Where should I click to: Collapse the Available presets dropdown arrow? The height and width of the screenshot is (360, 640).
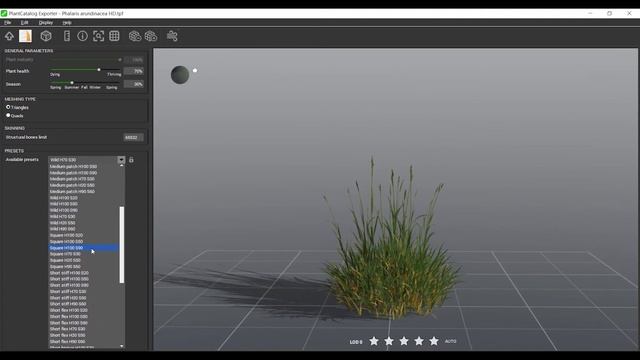coord(121,160)
